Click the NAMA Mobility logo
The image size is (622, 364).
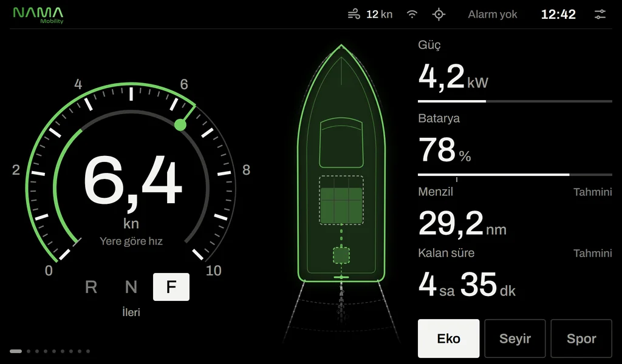[38, 15]
